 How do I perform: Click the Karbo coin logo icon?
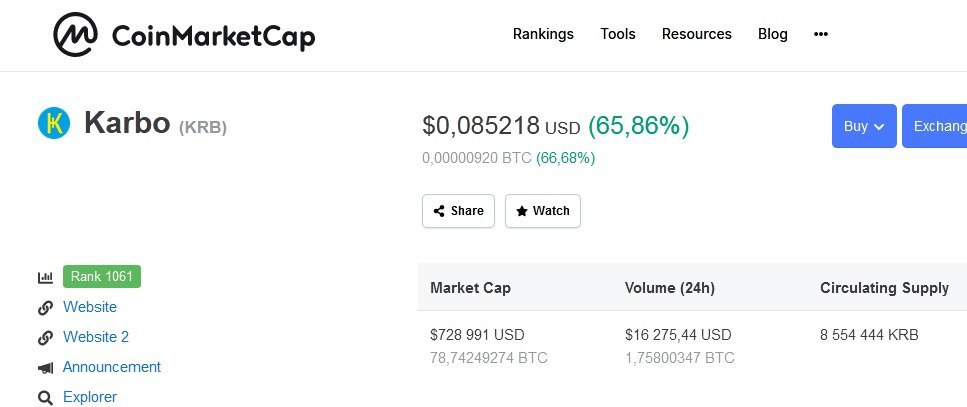[x=54, y=123]
